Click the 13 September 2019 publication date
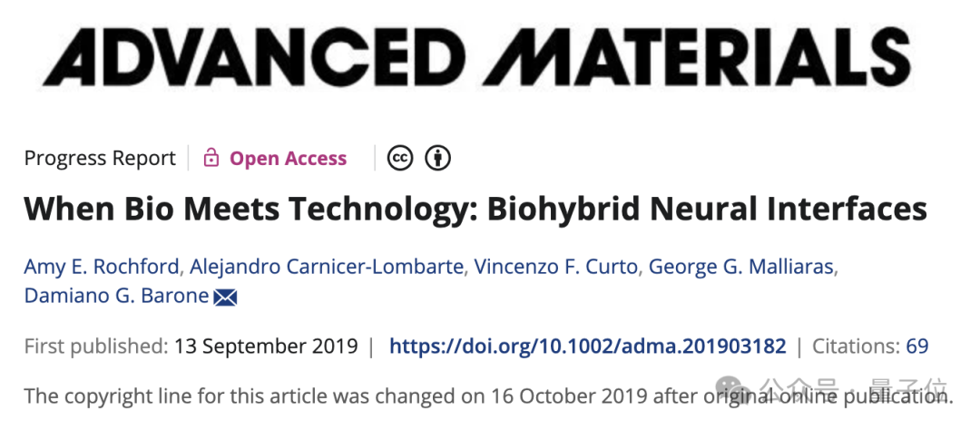Screen dimensions: 980x430 (x=266, y=346)
